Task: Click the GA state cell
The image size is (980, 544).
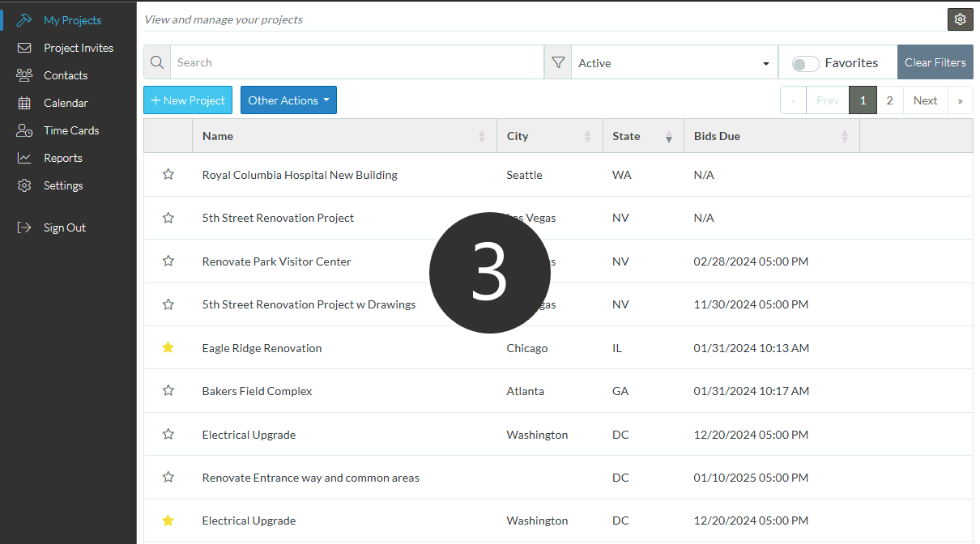Action: click(x=620, y=391)
